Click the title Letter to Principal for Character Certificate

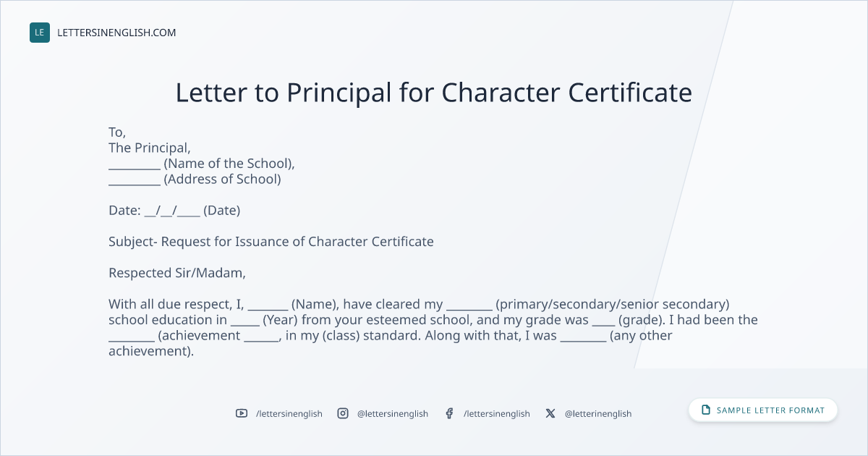434,93
